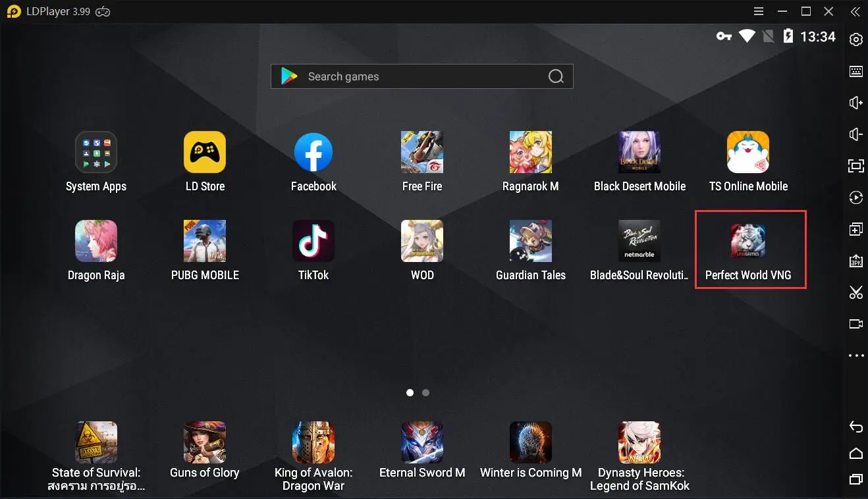868x499 pixels.
Task: Launch Black Desert Mobile
Action: (639, 152)
